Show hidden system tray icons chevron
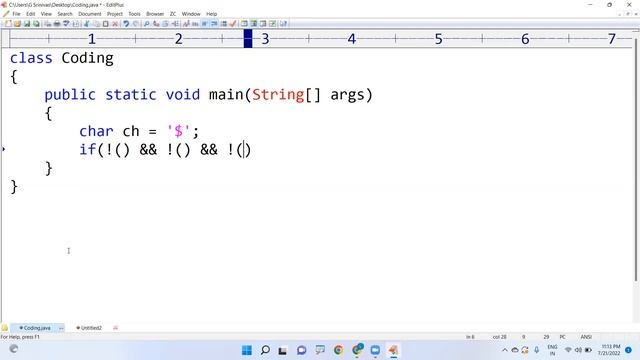Image resolution: width=640 pixels, height=360 pixels. tap(504, 350)
